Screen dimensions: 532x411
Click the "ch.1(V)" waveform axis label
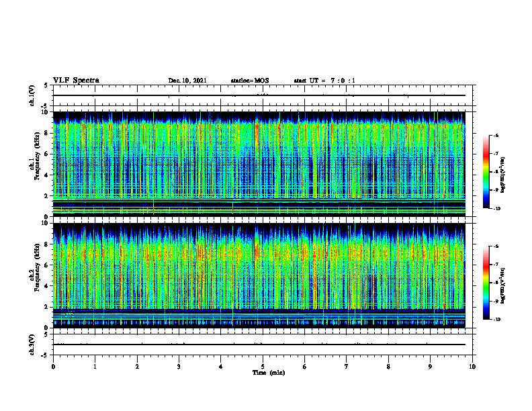tap(32, 95)
